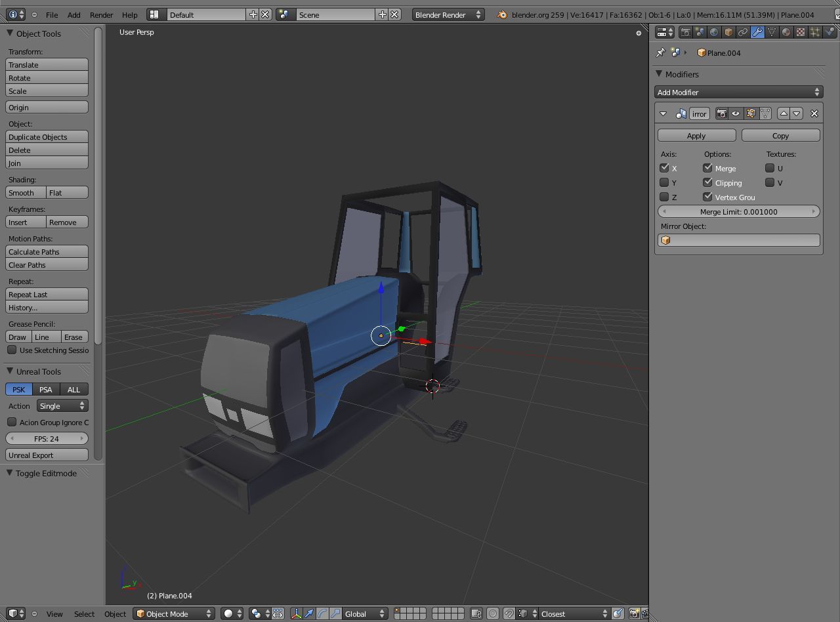Viewport: 840px width, 622px height.
Task: Open the Modifiers wrench tab
Action: [x=757, y=32]
